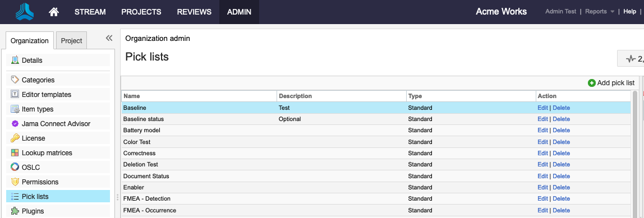Select the Color Test row name
This screenshot has width=644, height=218.
click(137, 142)
